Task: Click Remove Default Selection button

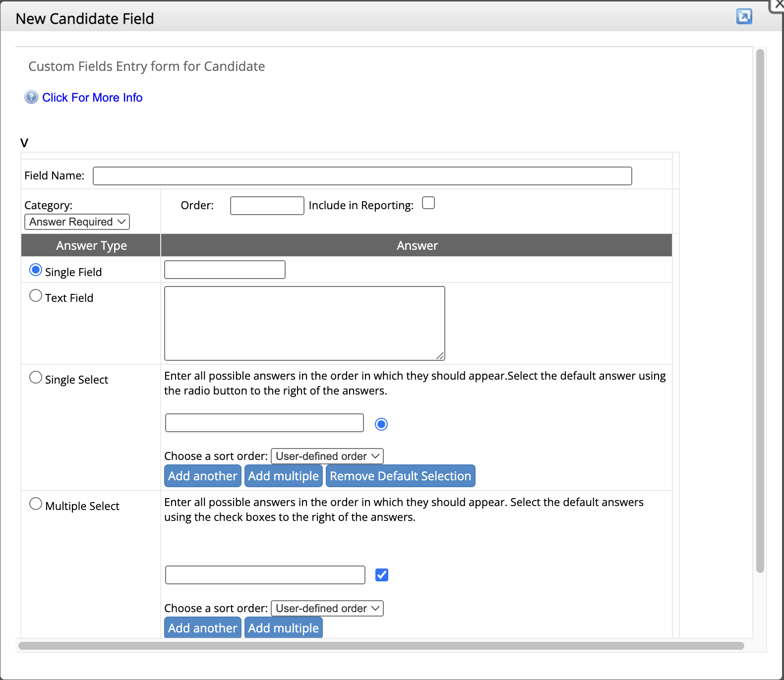Action: click(x=401, y=476)
